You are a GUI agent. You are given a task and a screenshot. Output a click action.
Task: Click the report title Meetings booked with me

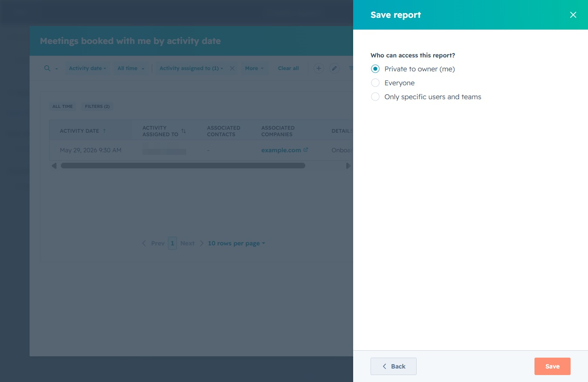coord(130,41)
